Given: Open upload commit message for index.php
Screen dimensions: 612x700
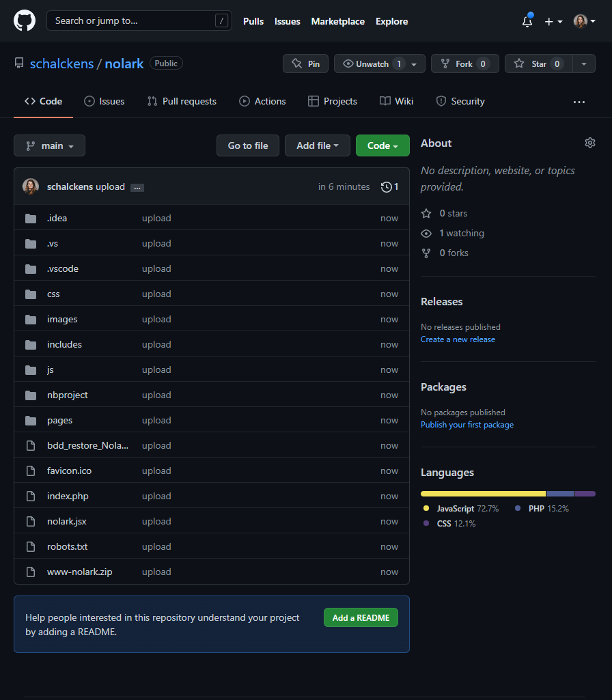Looking at the screenshot, I should click(156, 496).
